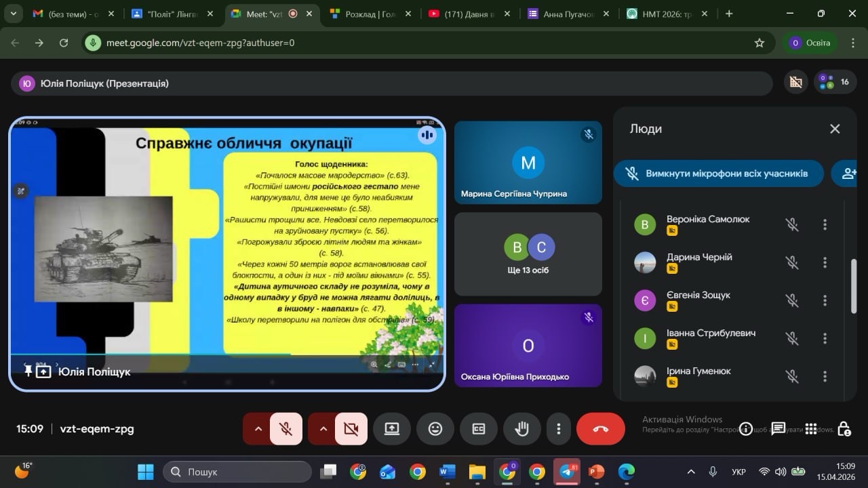This screenshot has height=488, width=868.
Task: Click the participants list scrollbar
Action: pyautogui.click(x=854, y=286)
